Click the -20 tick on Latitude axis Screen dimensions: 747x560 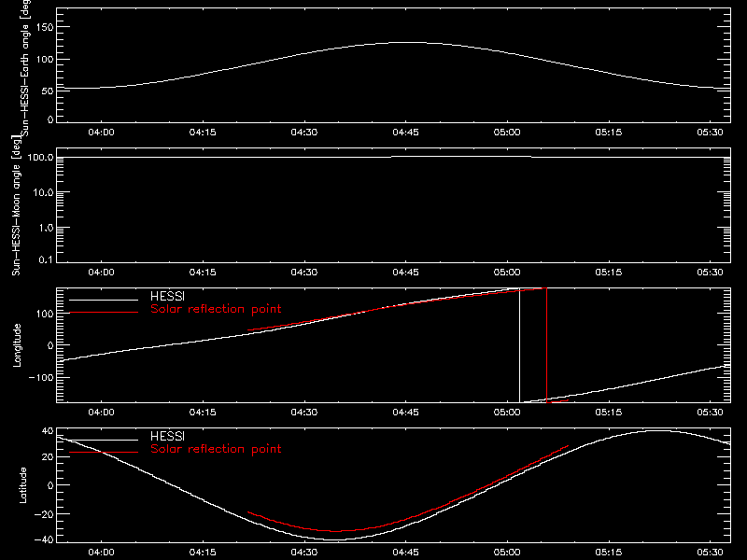click(44, 514)
